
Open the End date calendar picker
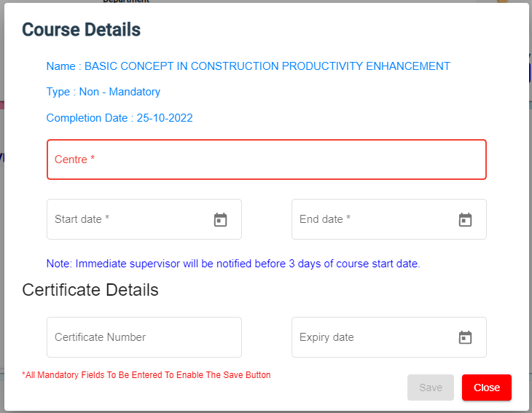[x=466, y=219]
